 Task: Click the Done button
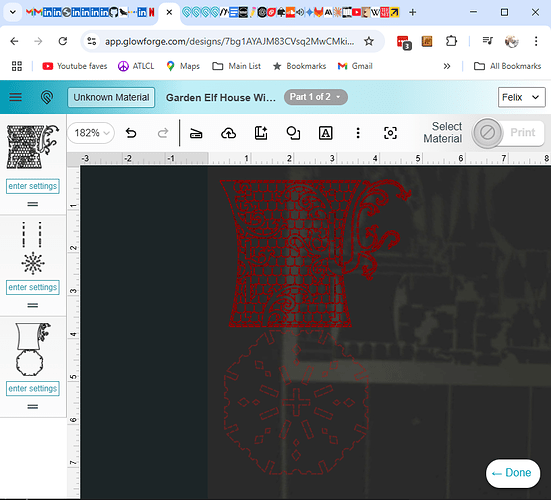(x=512, y=473)
